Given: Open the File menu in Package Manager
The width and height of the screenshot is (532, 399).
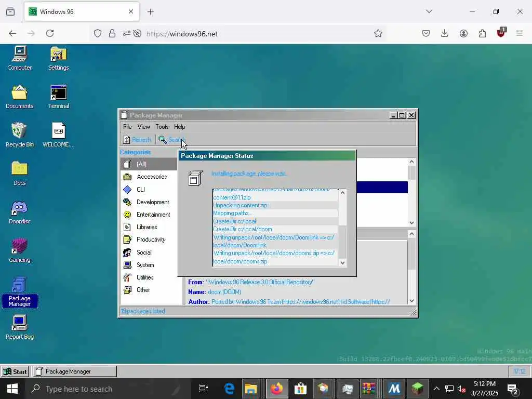Looking at the screenshot, I should pyautogui.click(x=127, y=127).
